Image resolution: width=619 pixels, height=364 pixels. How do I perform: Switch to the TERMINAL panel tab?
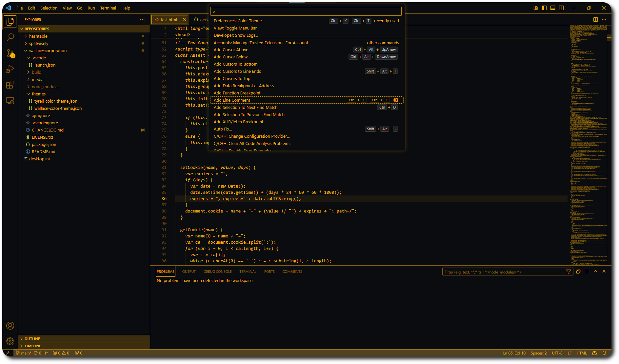(x=248, y=272)
